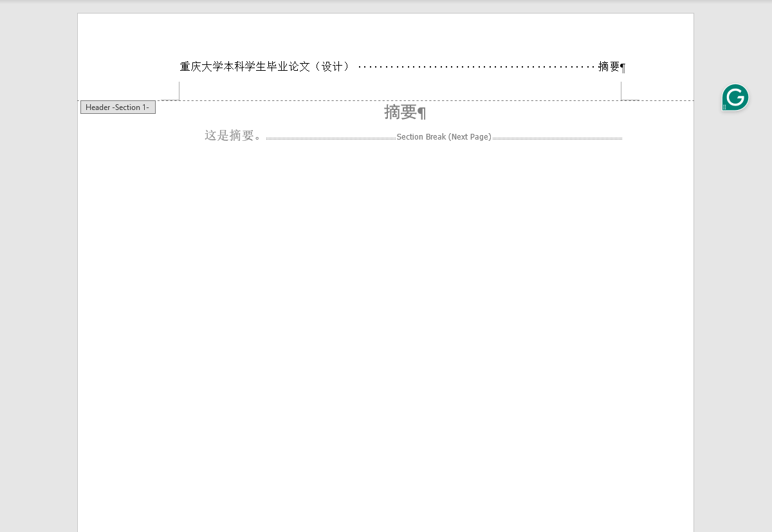This screenshot has width=772, height=532.
Task: Click the 摘要 text in the header
Action: [x=609, y=66]
